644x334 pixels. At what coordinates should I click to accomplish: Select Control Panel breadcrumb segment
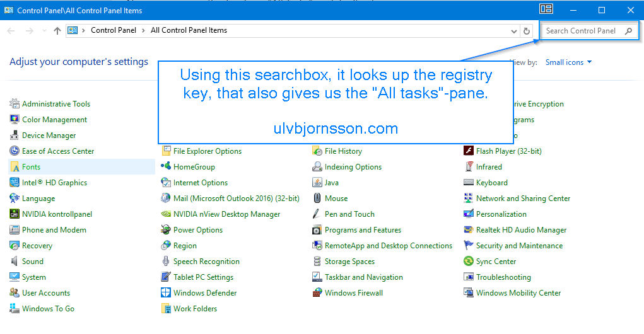(114, 30)
